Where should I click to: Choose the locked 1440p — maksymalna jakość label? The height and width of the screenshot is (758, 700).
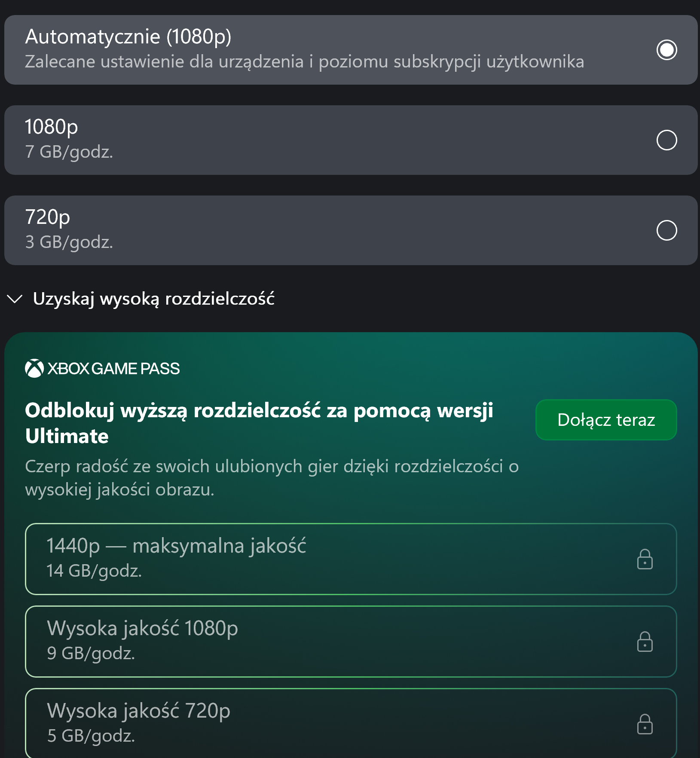(x=176, y=546)
